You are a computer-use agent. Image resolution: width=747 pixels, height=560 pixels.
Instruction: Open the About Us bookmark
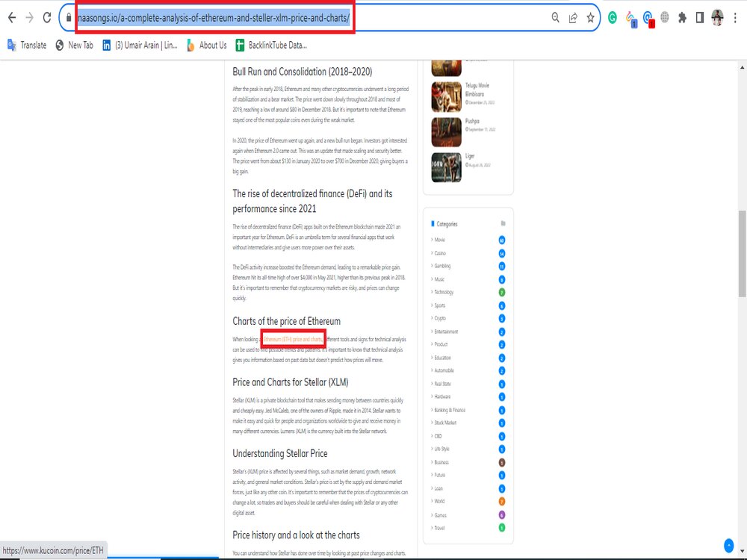(207, 46)
